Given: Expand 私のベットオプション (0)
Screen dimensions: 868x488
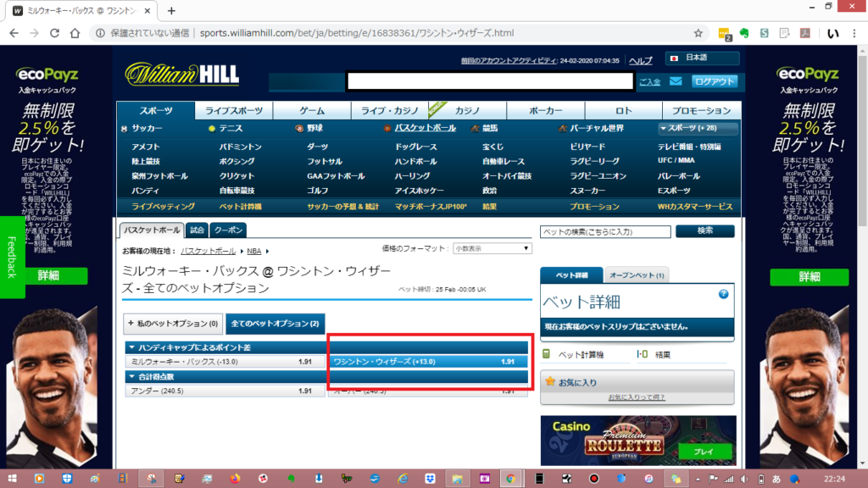Looking at the screenshot, I should point(173,324).
